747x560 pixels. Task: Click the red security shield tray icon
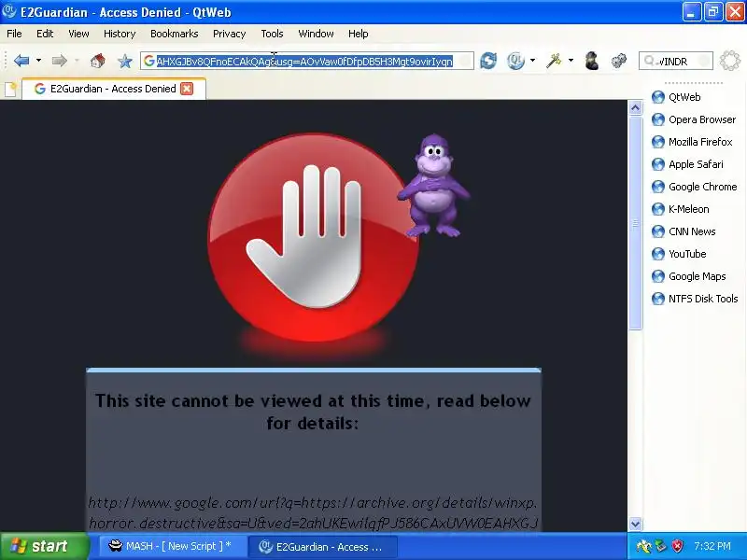click(x=677, y=546)
